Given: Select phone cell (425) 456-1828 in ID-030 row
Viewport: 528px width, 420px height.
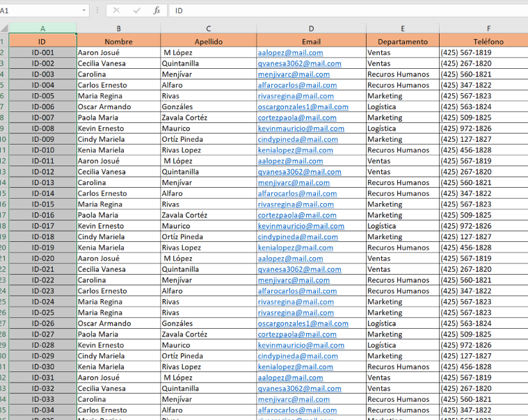Looking at the screenshot, I should click(484, 366).
